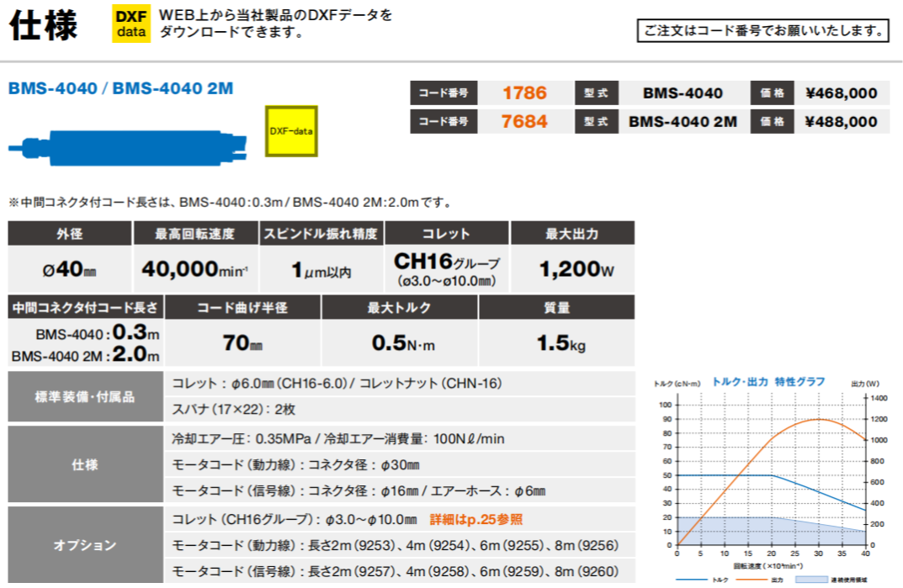Click the コレット CH16 specification cell
The image size is (903, 588).
coord(447,268)
